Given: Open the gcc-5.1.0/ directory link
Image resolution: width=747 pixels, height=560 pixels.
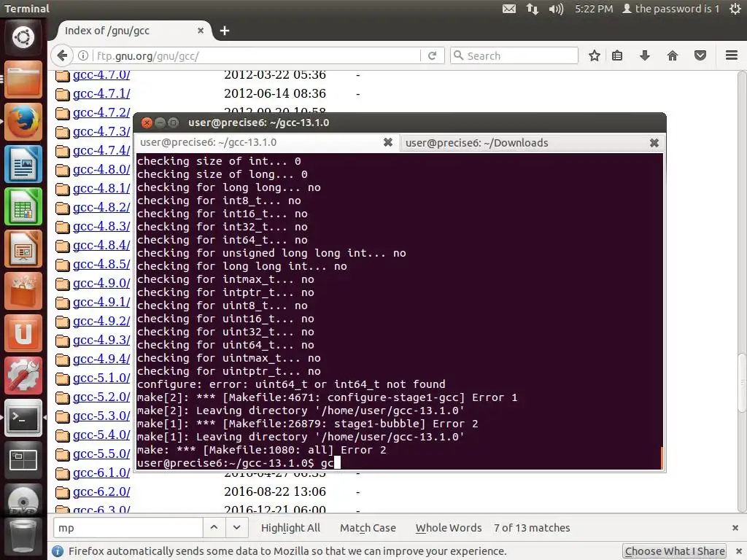Looking at the screenshot, I should coord(101,378).
